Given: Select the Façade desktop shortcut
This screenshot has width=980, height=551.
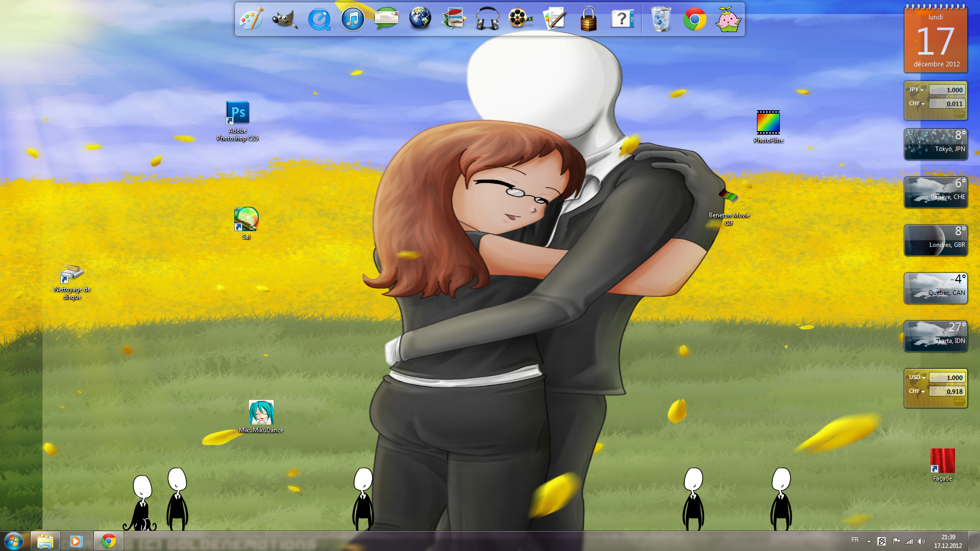Looking at the screenshot, I should pos(942,465).
